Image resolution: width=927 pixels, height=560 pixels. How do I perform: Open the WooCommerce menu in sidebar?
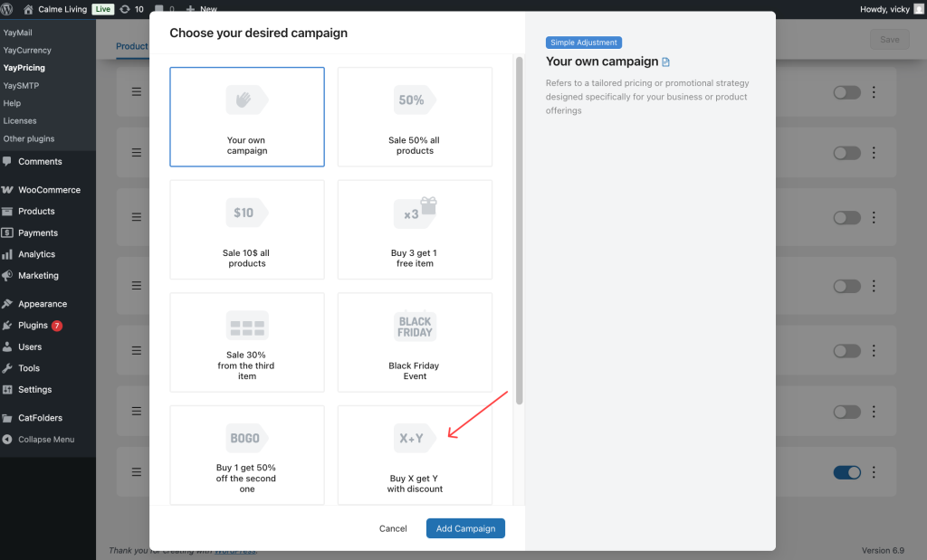(49, 190)
